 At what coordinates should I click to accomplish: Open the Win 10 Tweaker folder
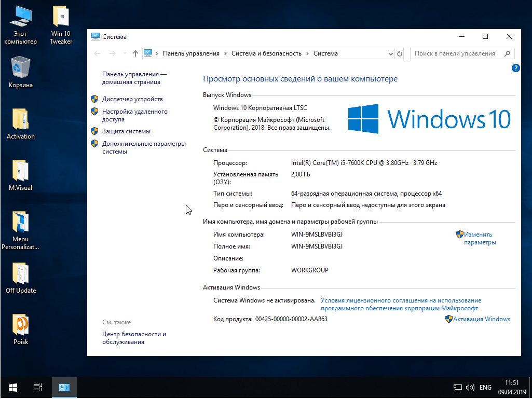pos(61,25)
